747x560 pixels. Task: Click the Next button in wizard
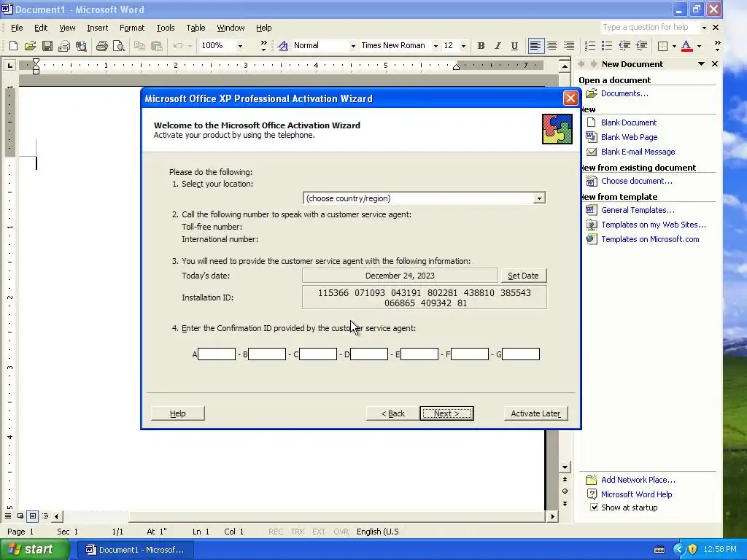pyautogui.click(x=447, y=413)
